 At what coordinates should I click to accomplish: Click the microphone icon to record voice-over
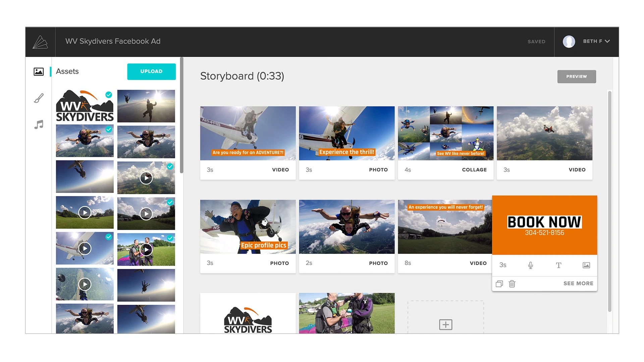[x=530, y=265]
